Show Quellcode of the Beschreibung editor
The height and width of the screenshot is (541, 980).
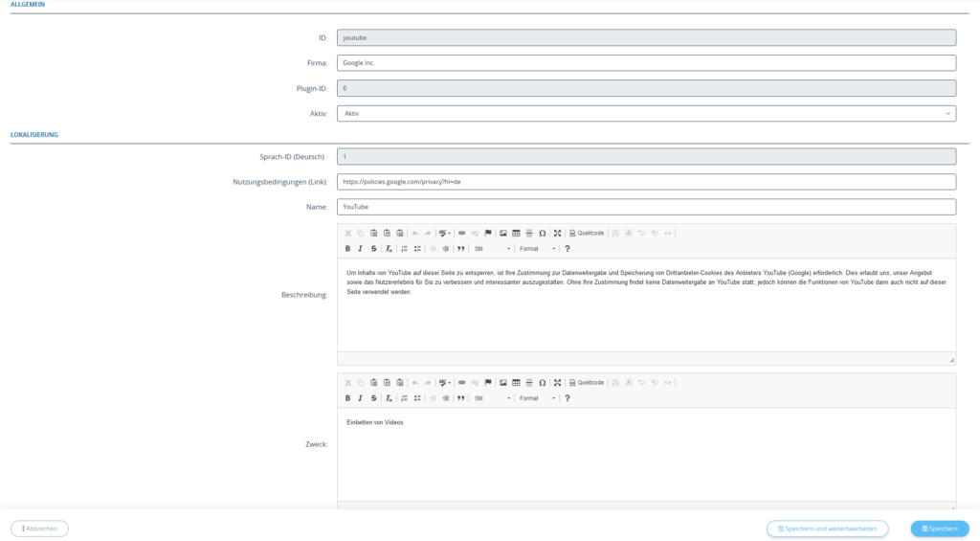point(587,234)
